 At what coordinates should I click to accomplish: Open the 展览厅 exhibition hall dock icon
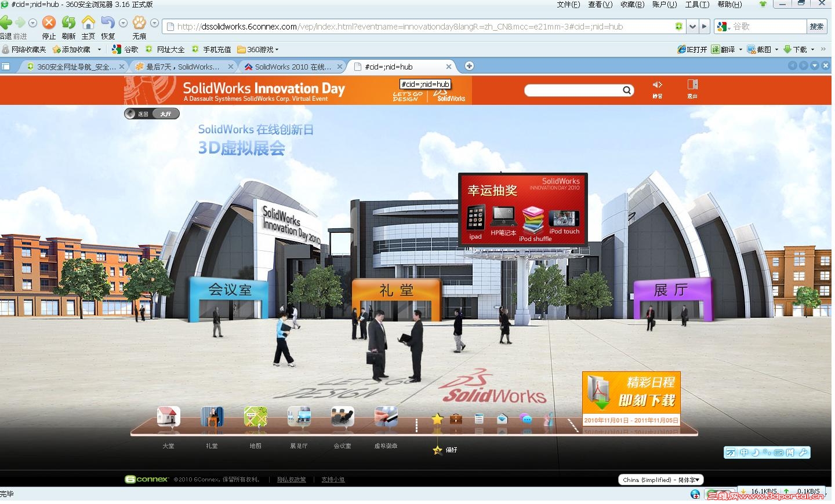coord(299,417)
